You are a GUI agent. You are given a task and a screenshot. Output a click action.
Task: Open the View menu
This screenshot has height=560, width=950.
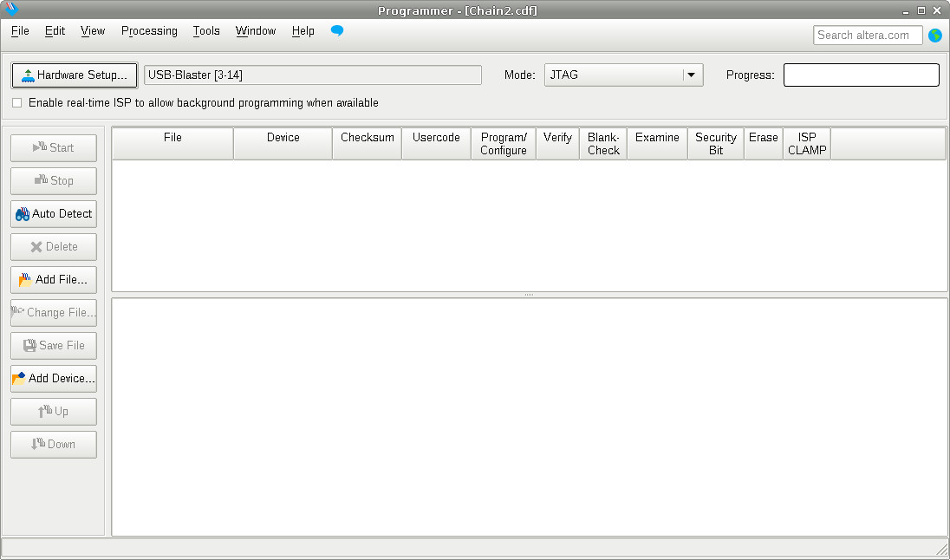93,31
